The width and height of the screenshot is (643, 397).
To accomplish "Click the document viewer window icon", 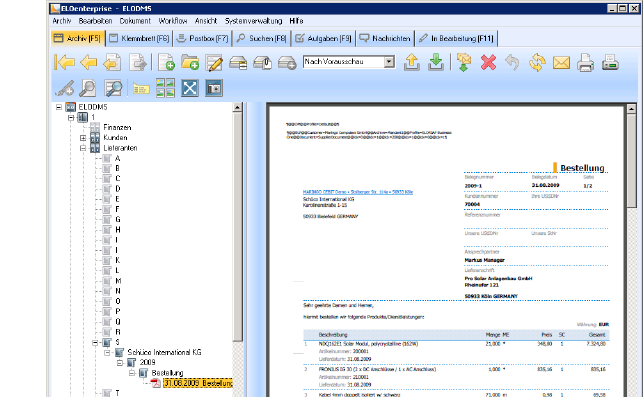I will [214, 88].
